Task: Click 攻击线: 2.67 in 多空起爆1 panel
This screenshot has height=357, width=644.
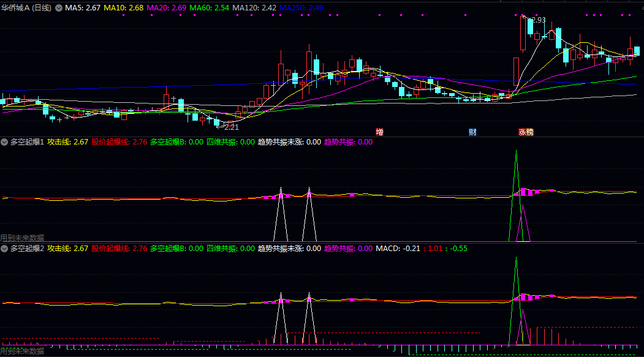Action: [x=68, y=142]
